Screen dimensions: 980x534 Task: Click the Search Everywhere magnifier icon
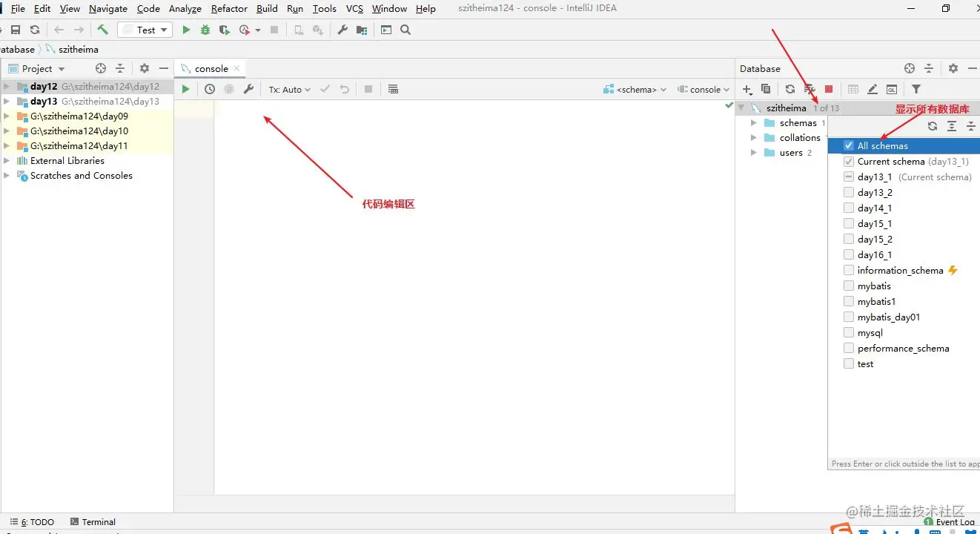pyautogui.click(x=405, y=30)
